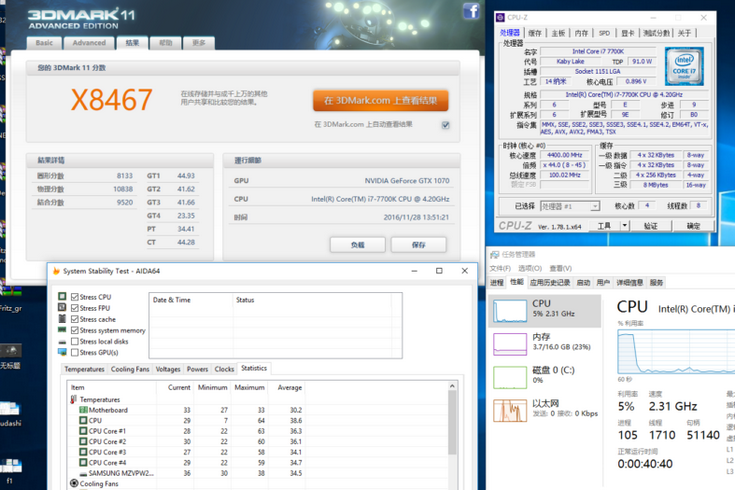Click the 确定 button in CPU-Z
Viewport: 735px width, 490px height.
693,226
